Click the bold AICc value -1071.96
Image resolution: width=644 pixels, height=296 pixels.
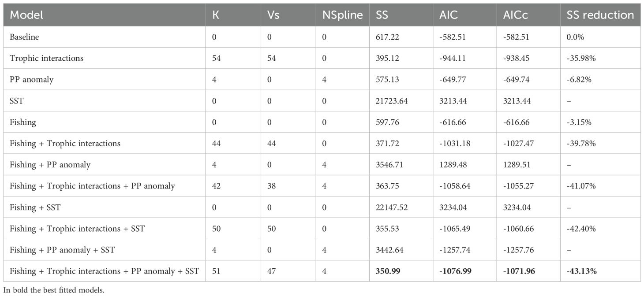pyautogui.click(x=519, y=271)
